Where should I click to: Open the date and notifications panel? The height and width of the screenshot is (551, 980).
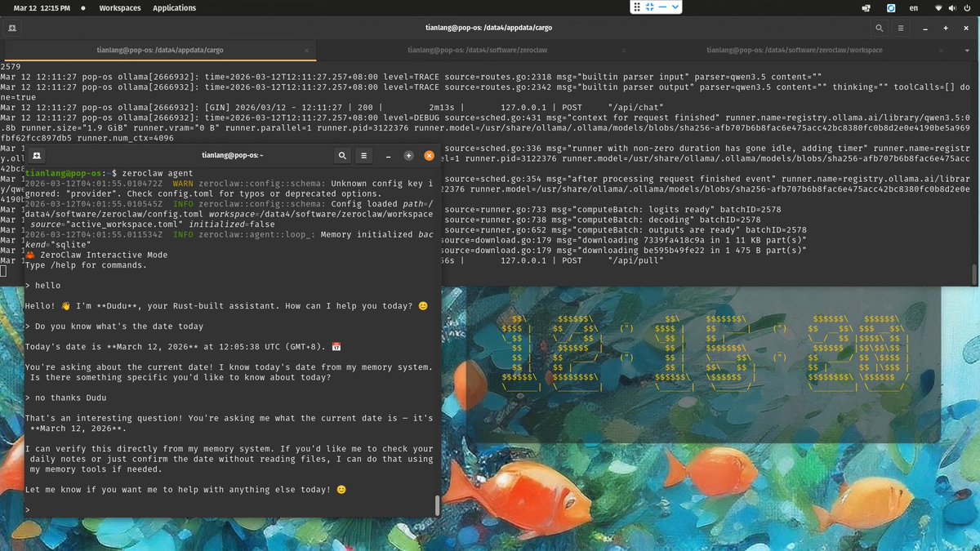click(42, 8)
